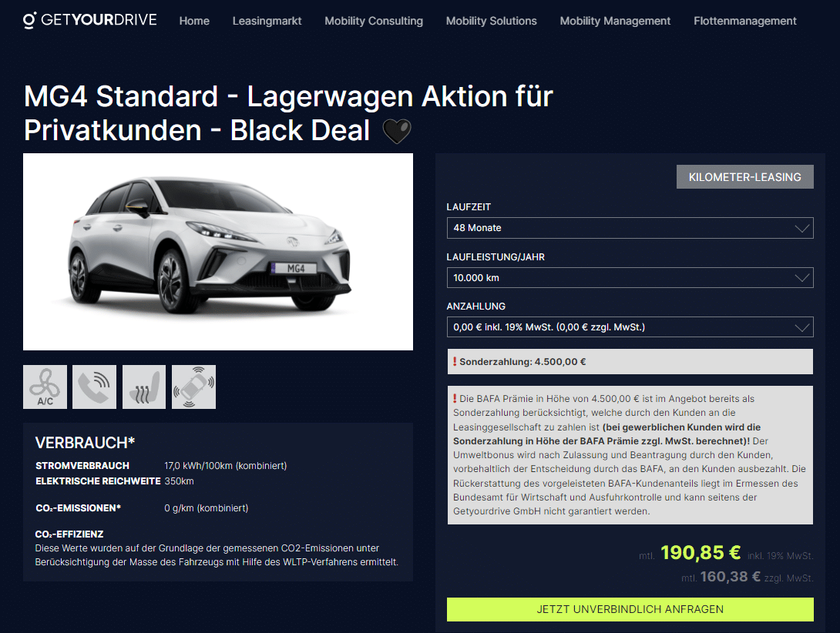Open Mobility Consulting menu
The image size is (840, 633).
[x=374, y=21]
